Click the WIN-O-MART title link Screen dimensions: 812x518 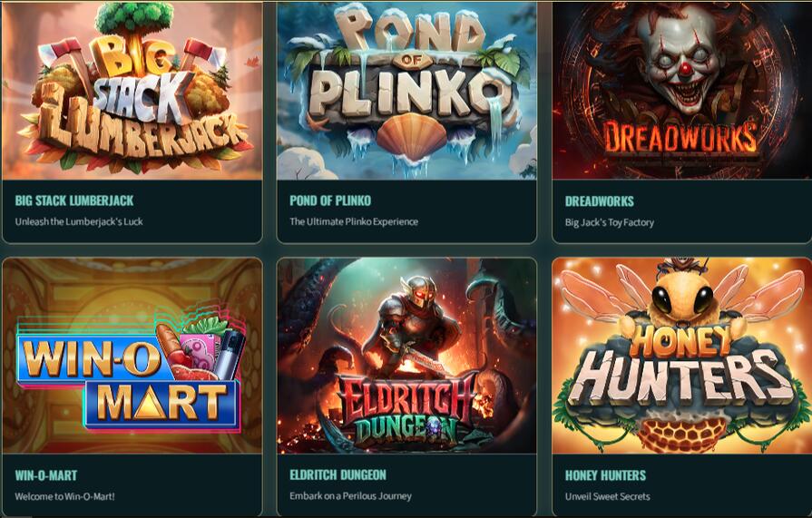[x=46, y=475]
